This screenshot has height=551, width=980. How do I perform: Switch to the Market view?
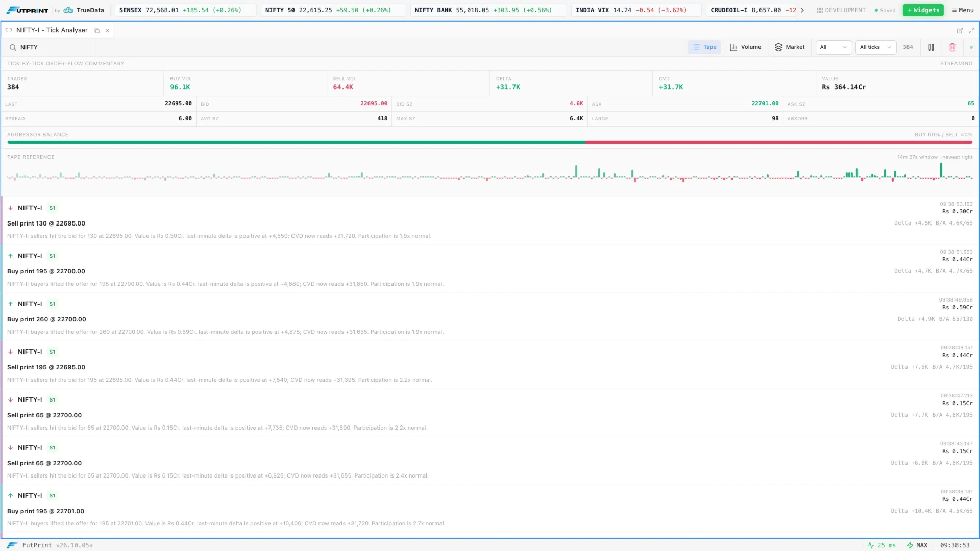[x=790, y=47]
